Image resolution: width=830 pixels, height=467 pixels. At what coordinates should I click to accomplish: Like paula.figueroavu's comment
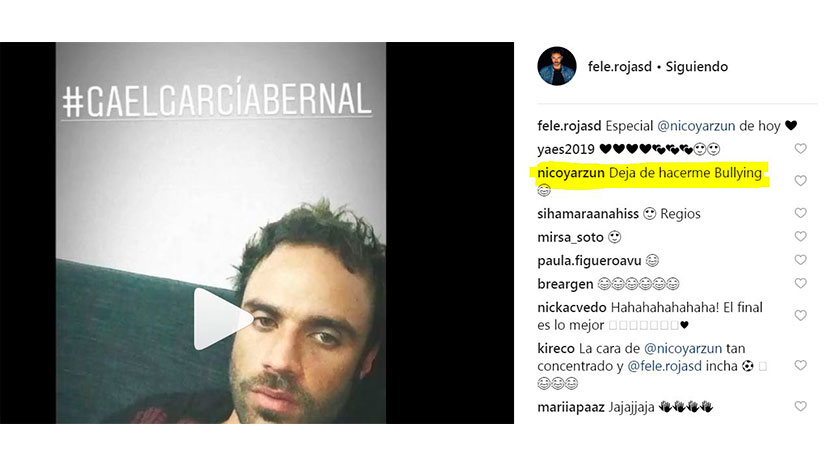(800, 260)
